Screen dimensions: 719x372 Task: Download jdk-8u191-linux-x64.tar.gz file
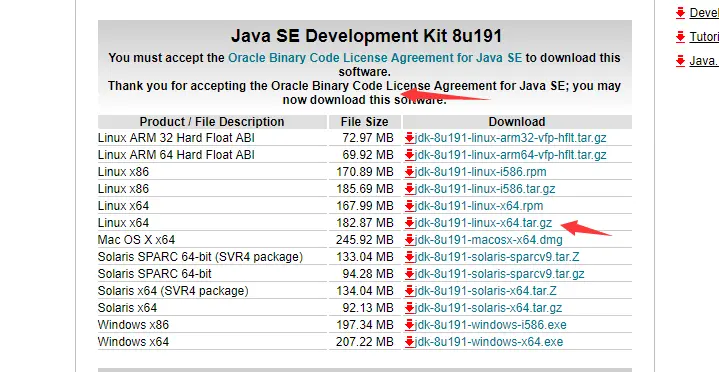pos(483,222)
